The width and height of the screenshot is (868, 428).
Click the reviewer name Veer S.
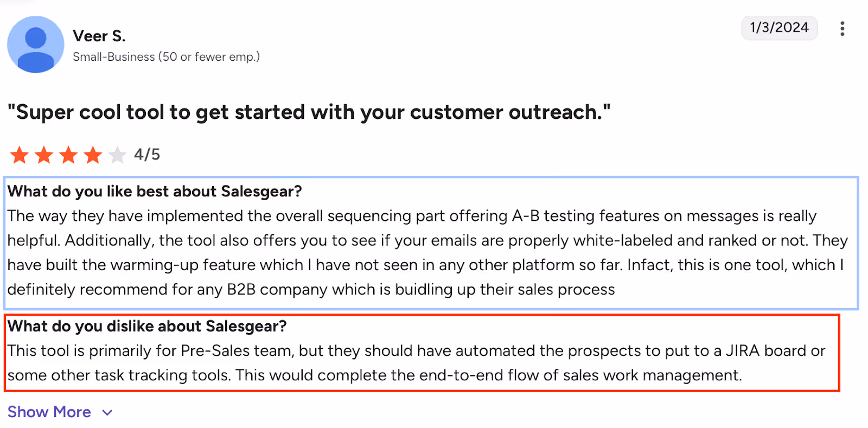coord(99,35)
